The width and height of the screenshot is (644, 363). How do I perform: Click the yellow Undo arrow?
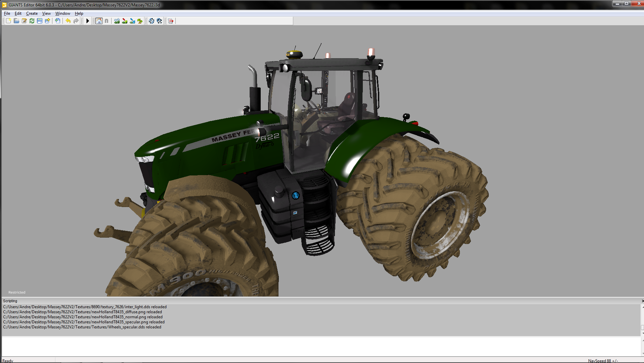[x=68, y=21]
